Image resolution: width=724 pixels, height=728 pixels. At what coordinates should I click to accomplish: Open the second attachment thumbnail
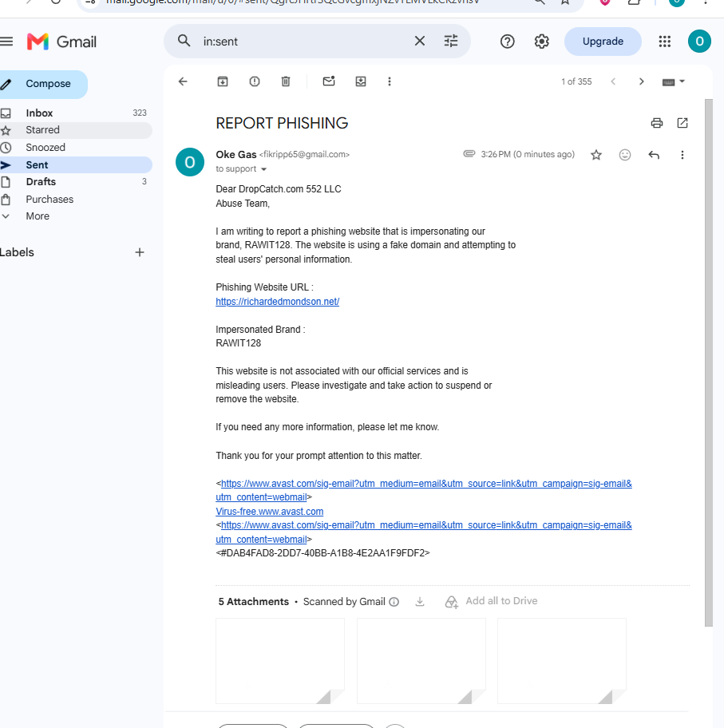click(421, 661)
